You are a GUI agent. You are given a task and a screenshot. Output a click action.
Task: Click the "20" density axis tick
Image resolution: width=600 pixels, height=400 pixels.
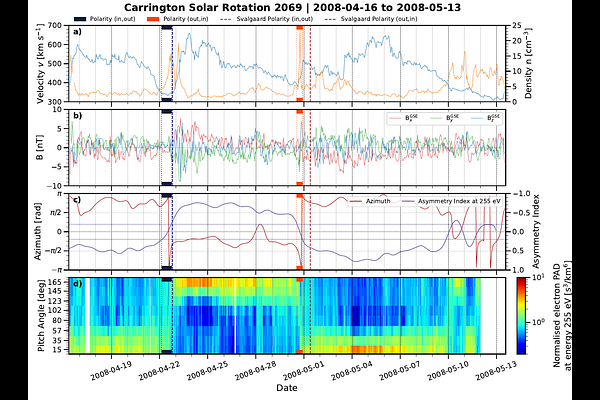tap(517, 41)
